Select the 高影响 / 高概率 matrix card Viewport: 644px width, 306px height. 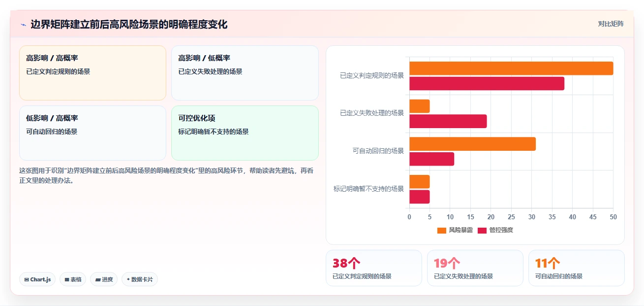point(92,73)
